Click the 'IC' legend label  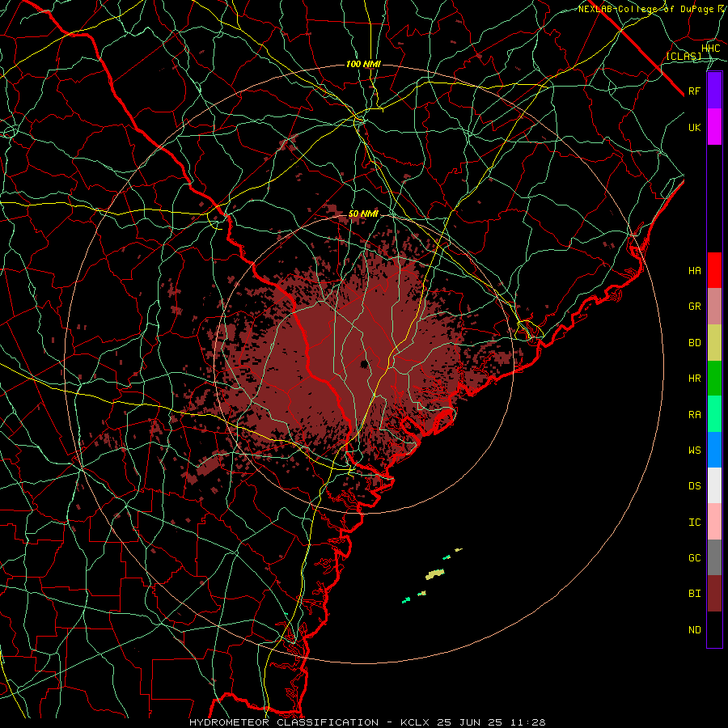[694, 523]
